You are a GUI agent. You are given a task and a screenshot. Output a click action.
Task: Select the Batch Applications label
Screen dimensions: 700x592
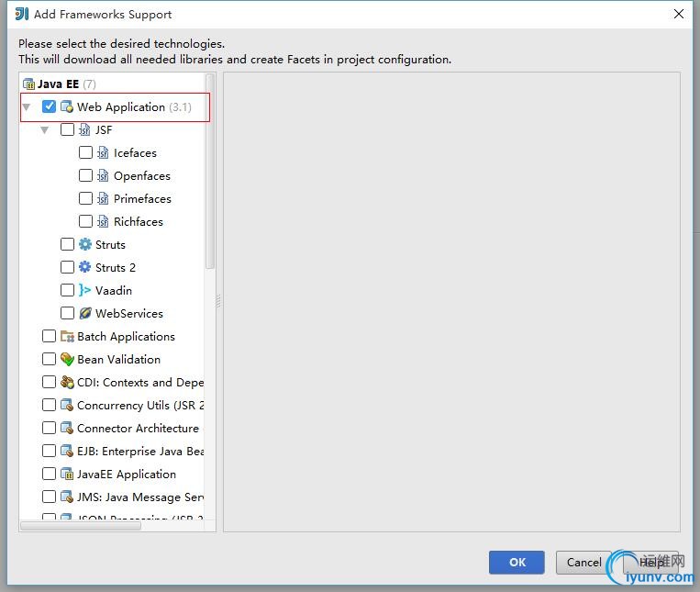pyautogui.click(x=126, y=337)
